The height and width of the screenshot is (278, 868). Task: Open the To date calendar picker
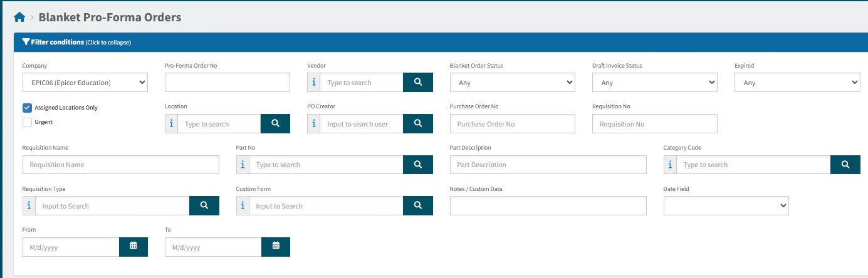click(275, 247)
